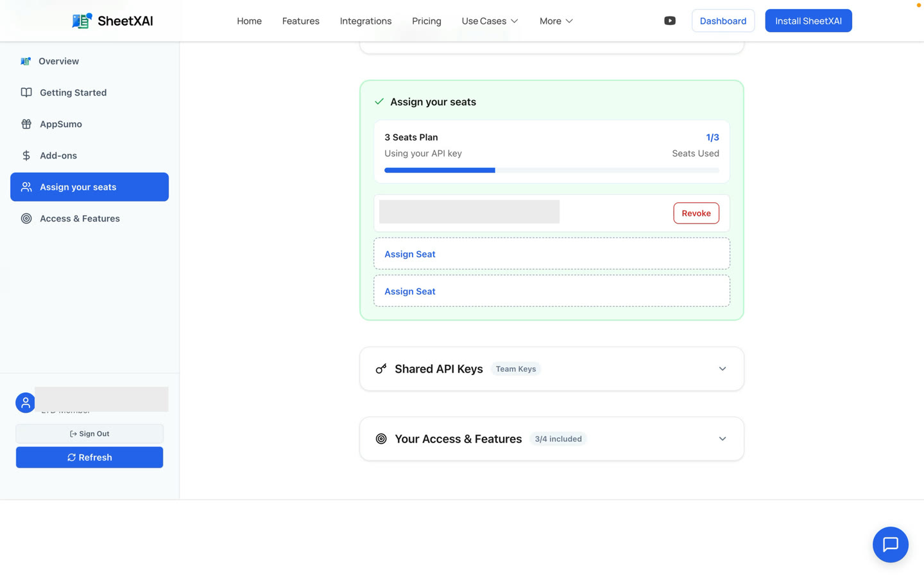
Task: Select Add-ons in the sidebar
Action: (x=89, y=155)
